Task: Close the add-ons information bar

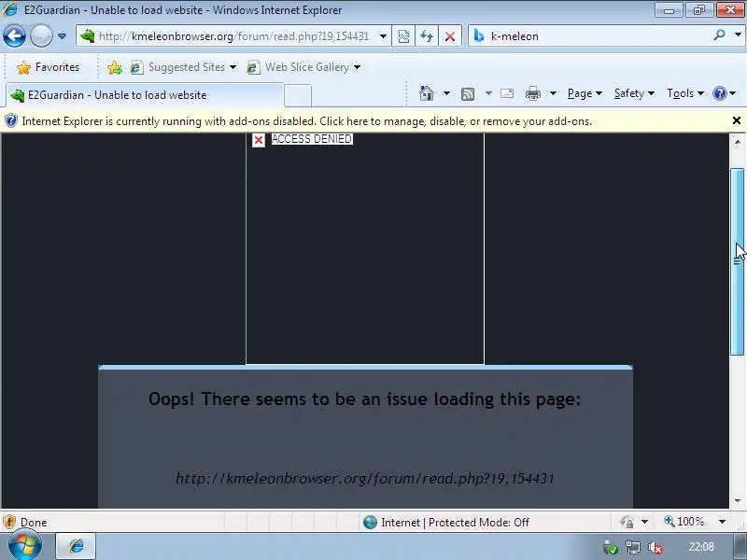Action: 737,120
